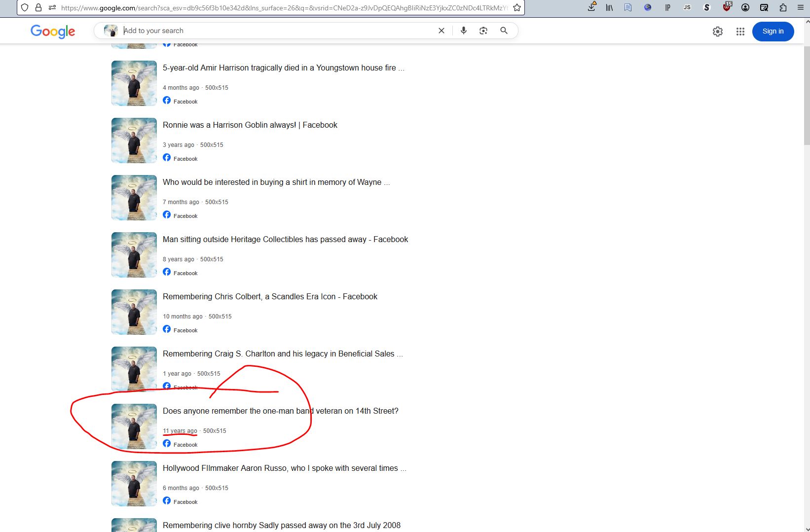Image resolution: width=810 pixels, height=532 pixels.
Task: Open 'Man sitting outside Heritage Collectibles' result
Action: (286, 240)
